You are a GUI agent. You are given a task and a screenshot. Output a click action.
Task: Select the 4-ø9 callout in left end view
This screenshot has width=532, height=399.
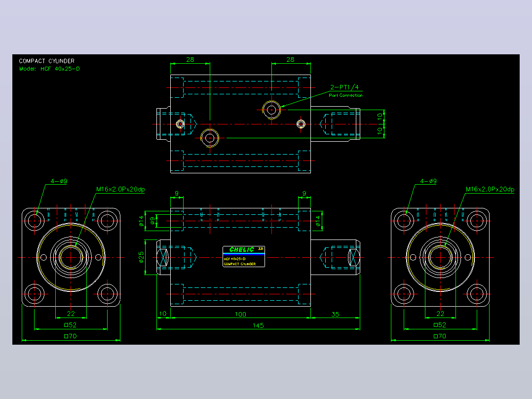click(x=59, y=181)
